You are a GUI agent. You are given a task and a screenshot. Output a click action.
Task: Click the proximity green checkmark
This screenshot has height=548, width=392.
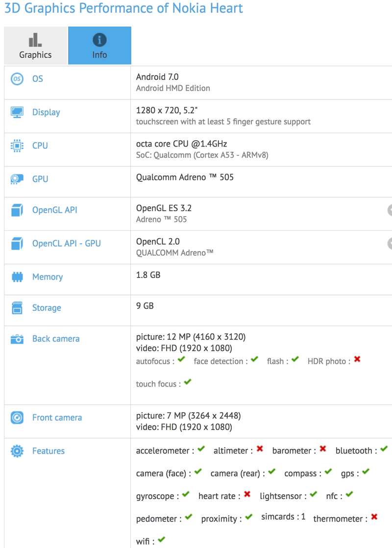coord(249,517)
